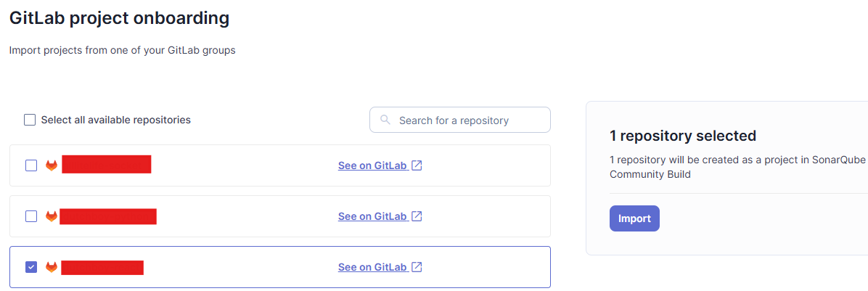
Task: Click the GitLab fox icon in the second repository row
Action: point(52,216)
